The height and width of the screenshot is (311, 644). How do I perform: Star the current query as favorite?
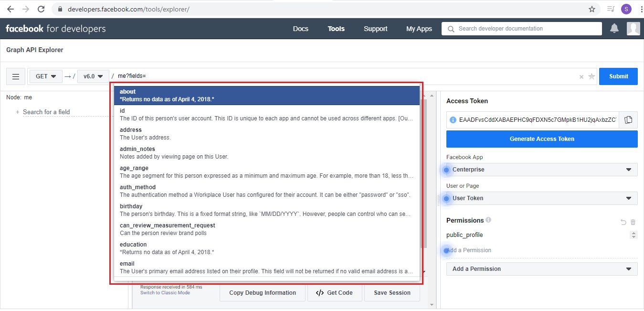(591, 76)
